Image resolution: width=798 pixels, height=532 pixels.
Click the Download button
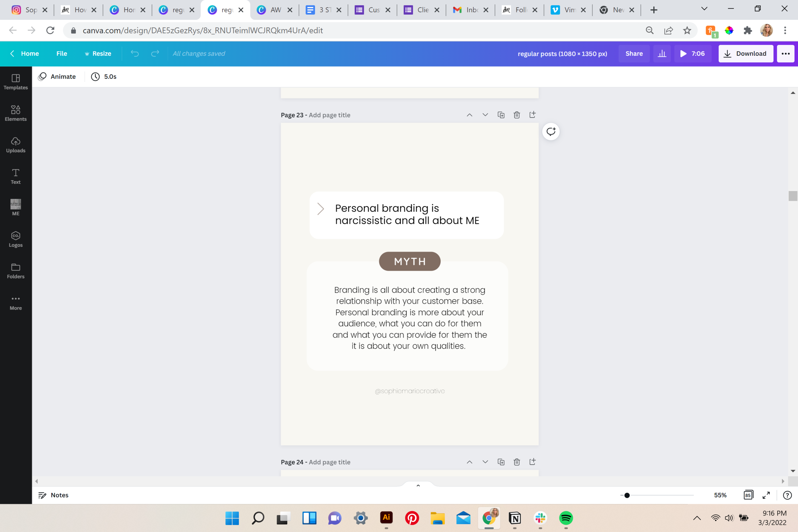point(745,54)
